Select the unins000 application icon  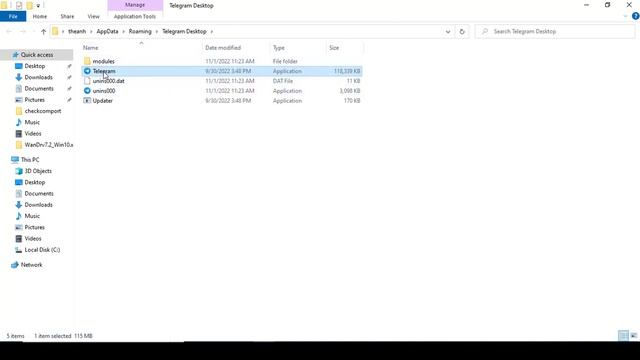coord(87,91)
